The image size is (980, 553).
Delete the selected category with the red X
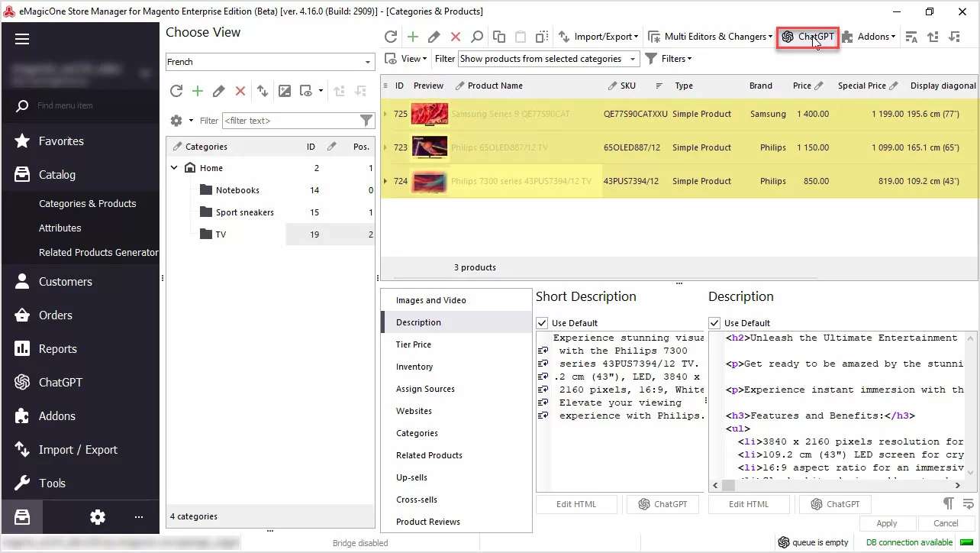pos(240,91)
